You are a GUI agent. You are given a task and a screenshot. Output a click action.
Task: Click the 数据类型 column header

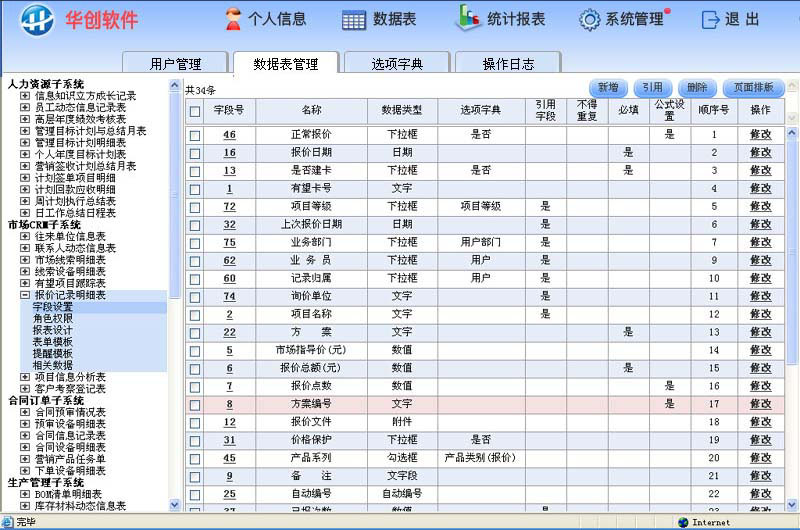click(x=402, y=110)
